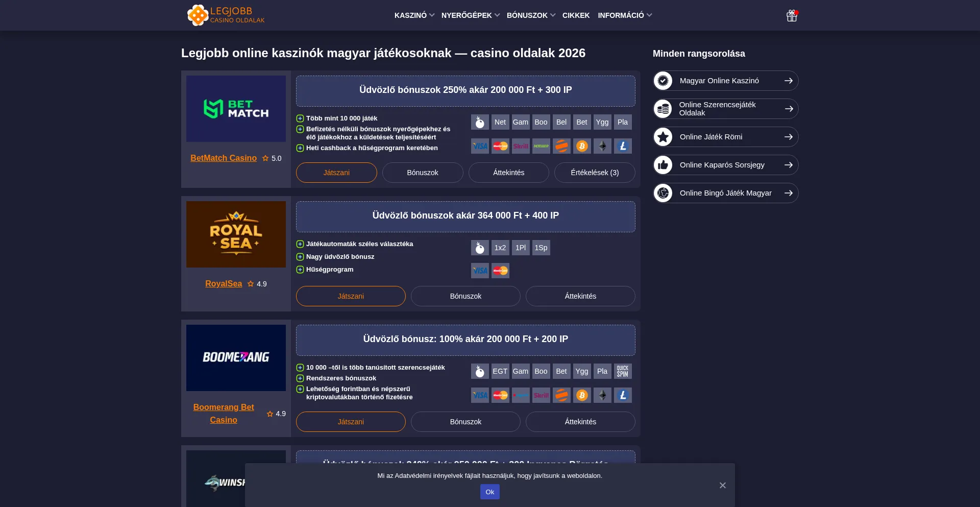
Task: Click Bónuszok button for BetMatch Casino
Action: pyautogui.click(x=423, y=173)
